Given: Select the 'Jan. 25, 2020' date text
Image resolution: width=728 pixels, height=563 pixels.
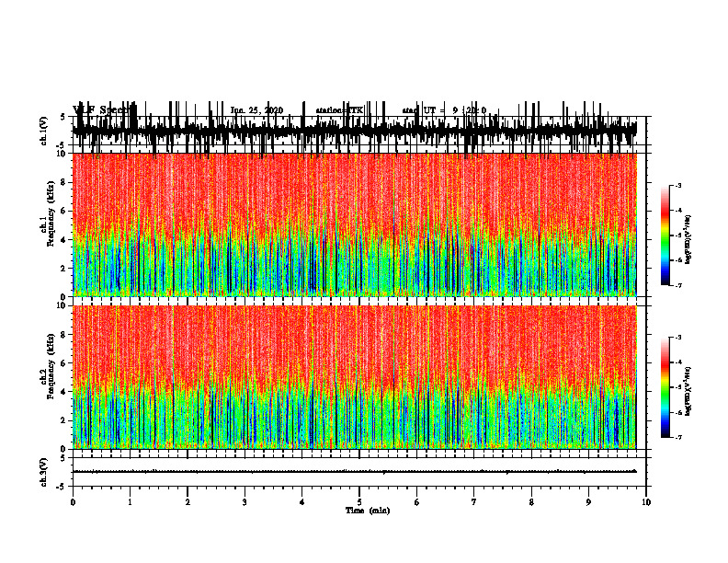Looking at the screenshot, I should click(256, 110).
